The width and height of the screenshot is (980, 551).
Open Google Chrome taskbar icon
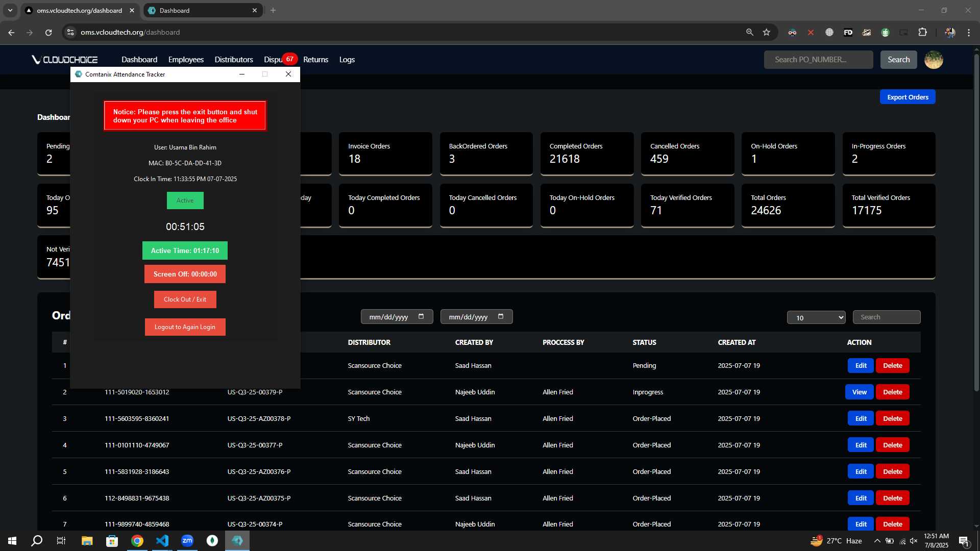[137, 541]
